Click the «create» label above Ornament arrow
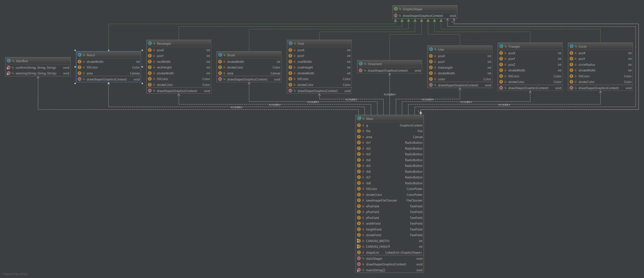This screenshot has height=278, width=644. [x=390, y=94]
